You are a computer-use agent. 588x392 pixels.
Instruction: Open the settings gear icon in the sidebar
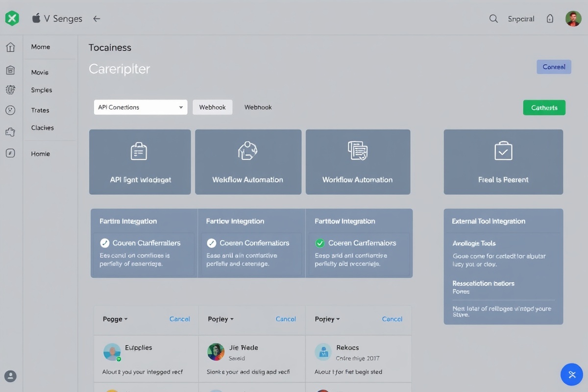tap(10, 90)
